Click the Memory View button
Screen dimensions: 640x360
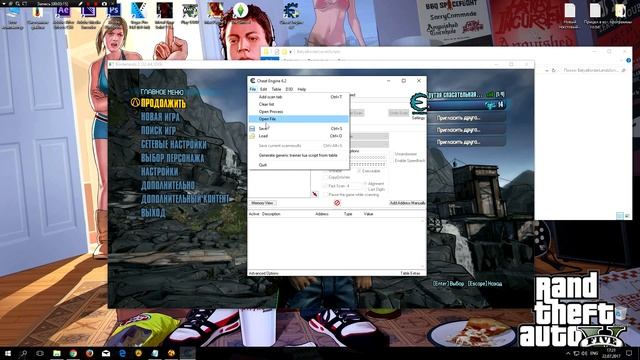click(x=262, y=203)
